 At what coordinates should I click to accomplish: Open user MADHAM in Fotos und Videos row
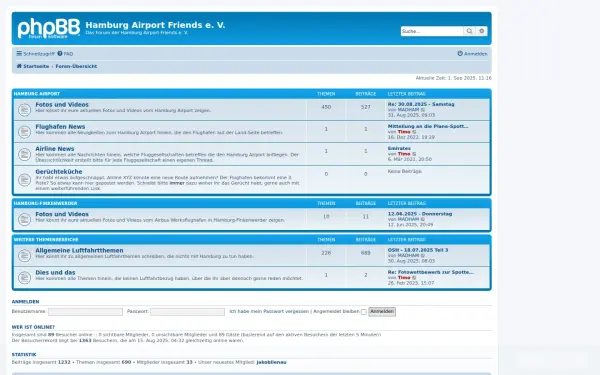click(408, 110)
